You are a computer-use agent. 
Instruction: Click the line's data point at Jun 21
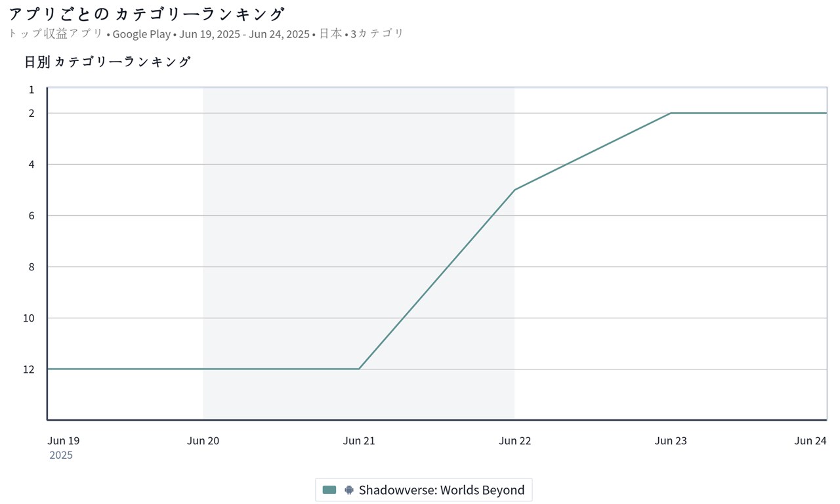(x=359, y=369)
